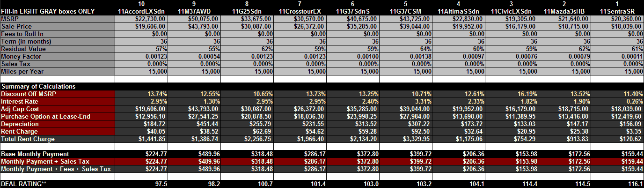Image resolution: width=644 pixels, height=188 pixels.
Task: Click the Term (in months) row label
Action: click(x=58, y=41)
